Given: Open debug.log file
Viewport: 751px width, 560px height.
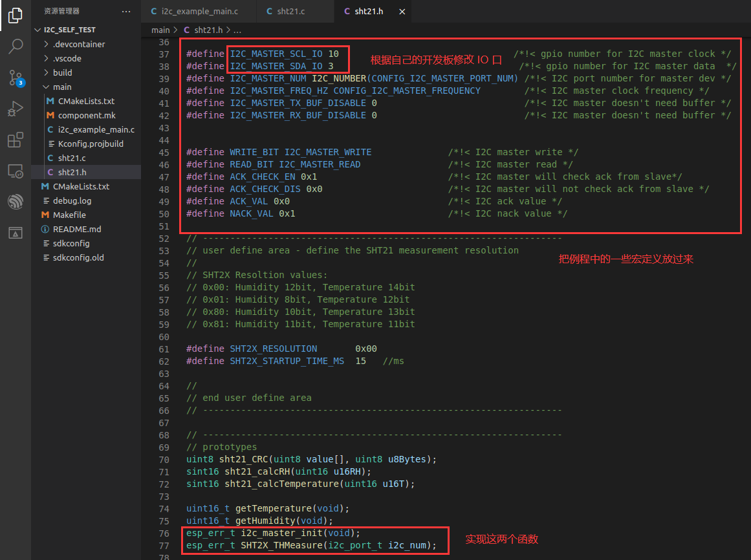Looking at the screenshot, I should coord(86,200).
